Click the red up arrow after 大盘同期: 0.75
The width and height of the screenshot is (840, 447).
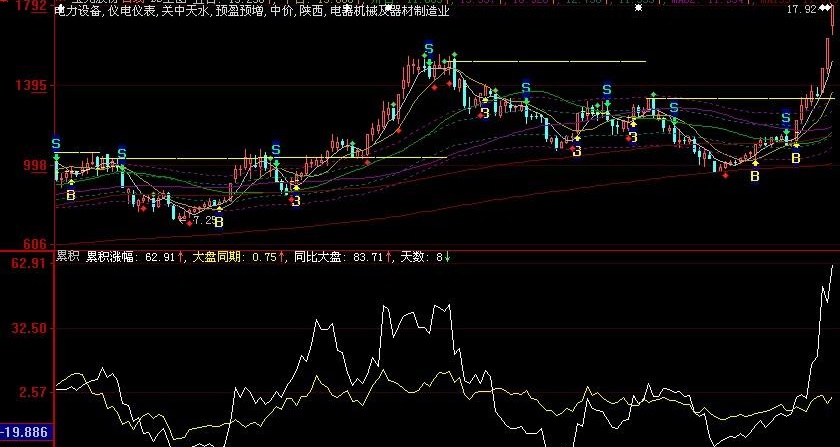point(281,257)
